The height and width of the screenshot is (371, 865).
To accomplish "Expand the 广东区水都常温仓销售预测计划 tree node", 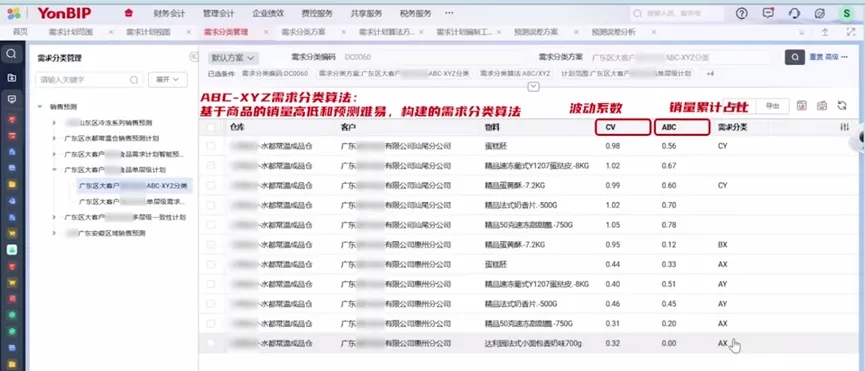I will pos(54,138).
